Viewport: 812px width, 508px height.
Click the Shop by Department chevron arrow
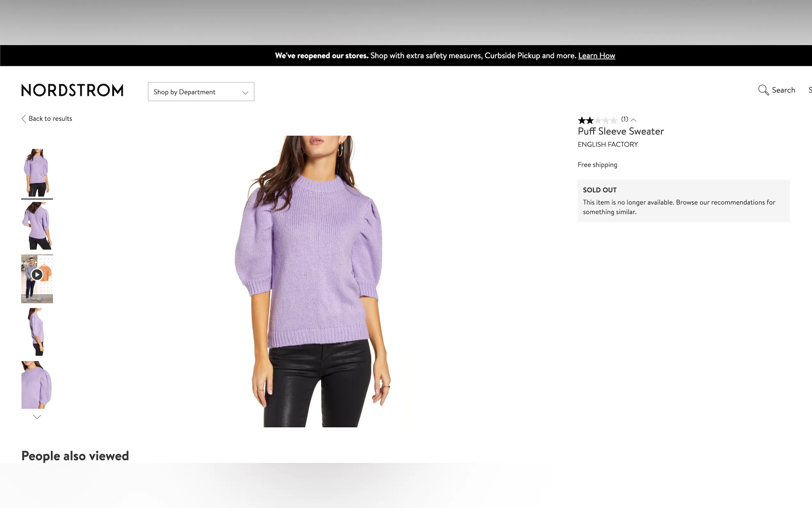click(x=246, y=92)
